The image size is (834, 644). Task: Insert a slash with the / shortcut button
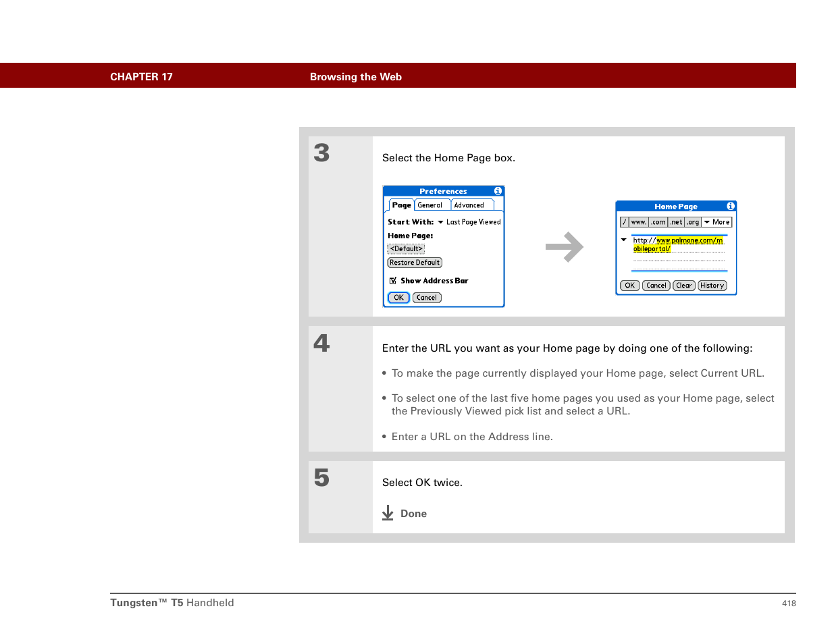(625, 222)
